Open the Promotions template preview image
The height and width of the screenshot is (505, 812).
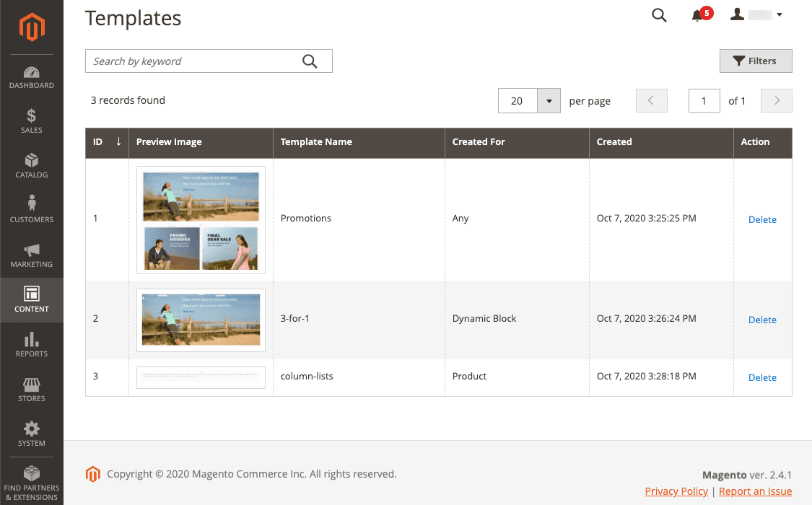pyautogui.click(x=201, y=220)
